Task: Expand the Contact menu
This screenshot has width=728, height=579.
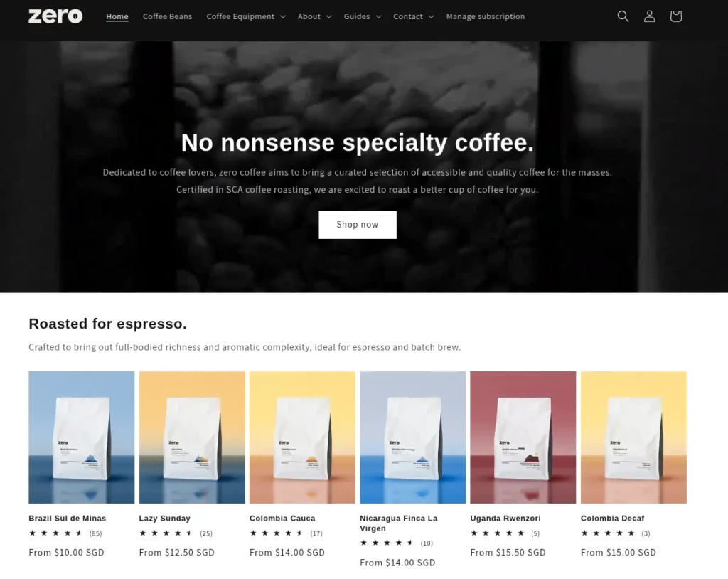Action: [x=413, y=16]
